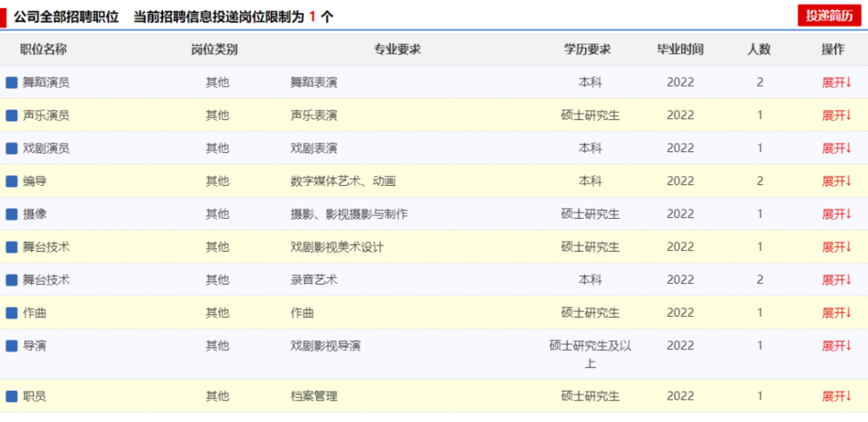Screen dimensions: 868x422
Task: Click the 人数 column header
Action: 759,49
